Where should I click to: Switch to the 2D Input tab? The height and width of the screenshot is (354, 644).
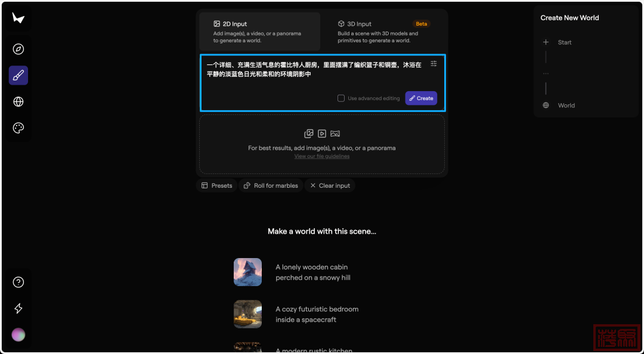click(259, 31)
